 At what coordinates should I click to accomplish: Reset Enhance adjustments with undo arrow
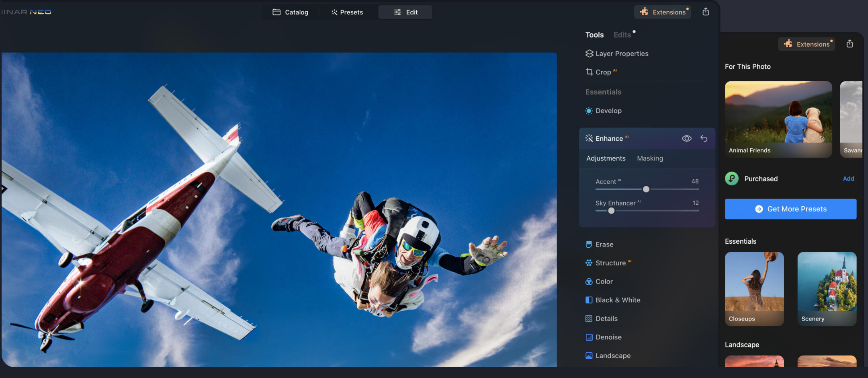[704, 138]
